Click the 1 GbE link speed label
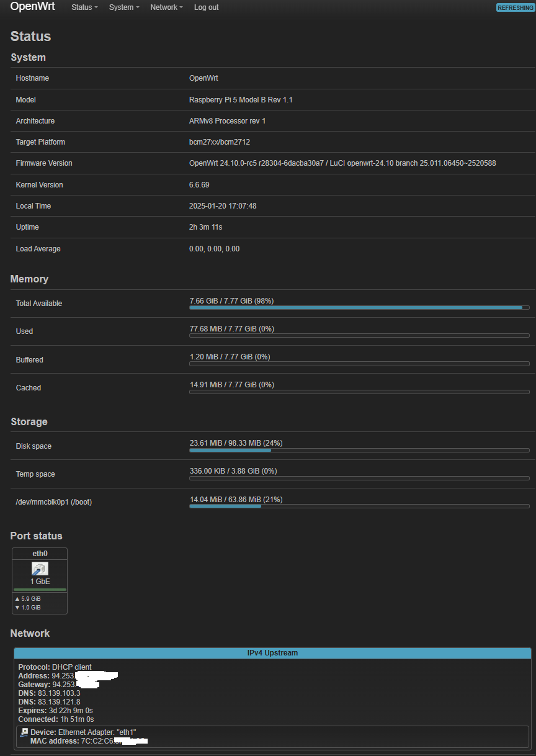 (x=40, y=582)
